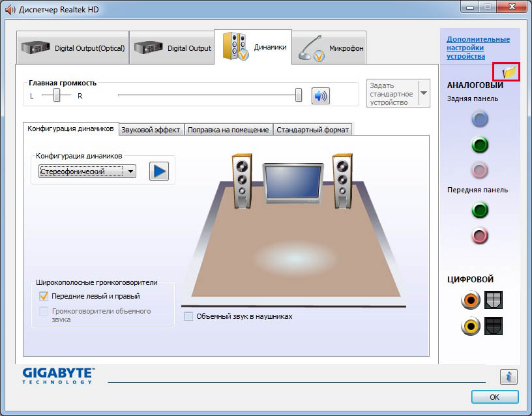The height and width of the screenshot is (416, 532).
Task: Open "Конфигурация динамиков" Стереофонический dropdown
Action: tap(87, 171)
